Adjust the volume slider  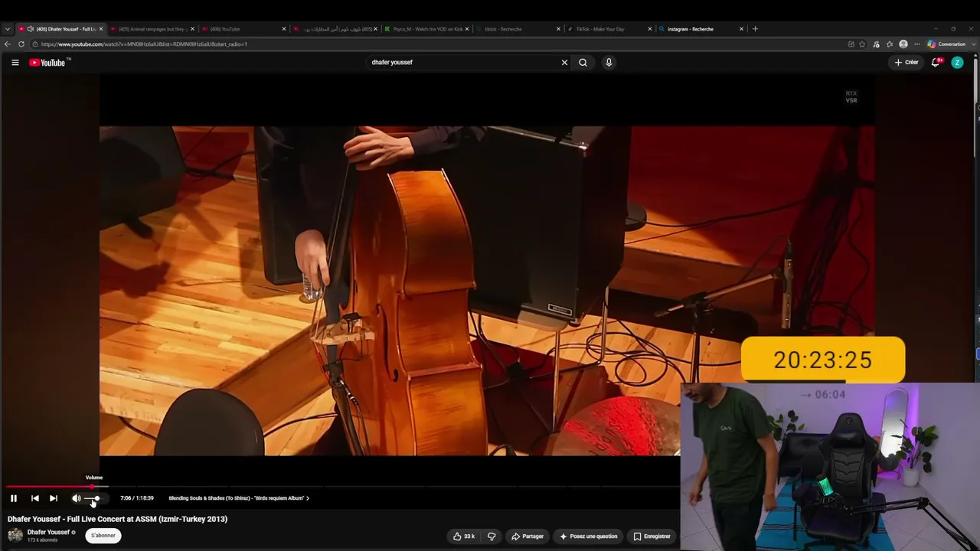[92, 499]
